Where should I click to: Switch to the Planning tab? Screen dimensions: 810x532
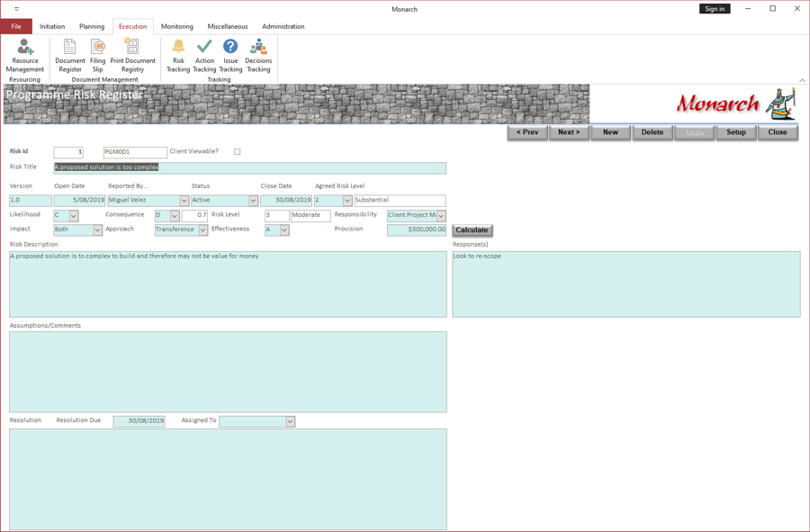click(92, 26)
